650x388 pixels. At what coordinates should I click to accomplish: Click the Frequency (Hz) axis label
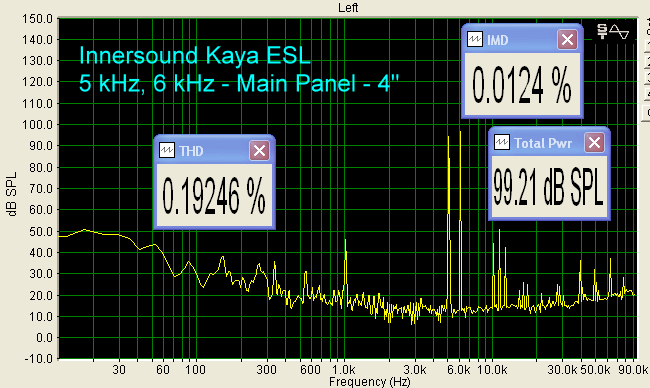click(369, 381)
